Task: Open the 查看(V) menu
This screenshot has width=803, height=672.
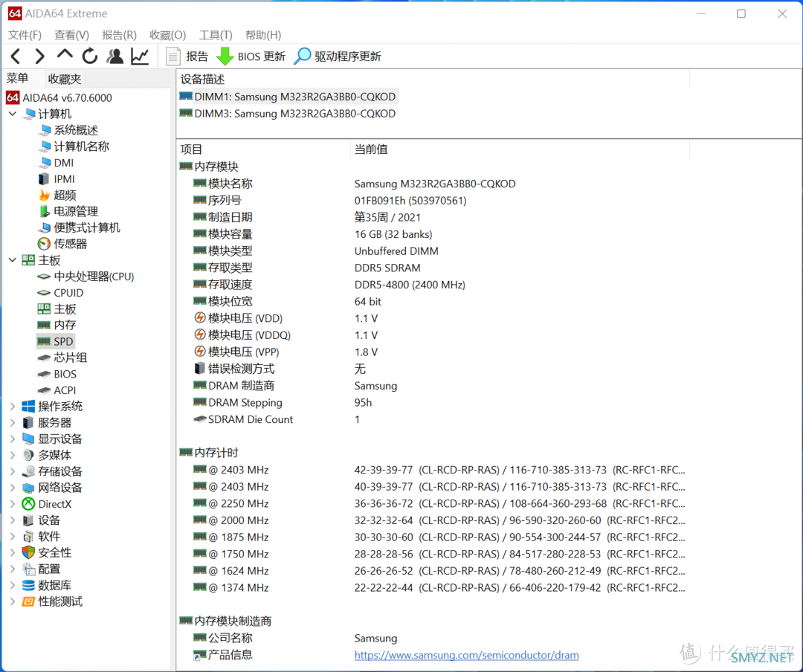Action: (71, 35)
